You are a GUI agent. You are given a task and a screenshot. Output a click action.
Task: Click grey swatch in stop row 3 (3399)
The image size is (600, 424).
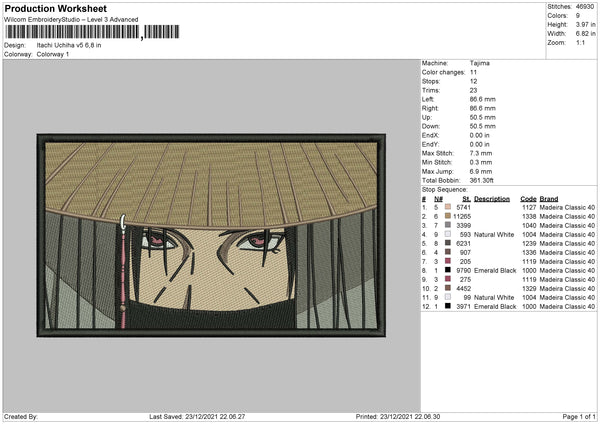pyautogui.click(x=448, y=225)
